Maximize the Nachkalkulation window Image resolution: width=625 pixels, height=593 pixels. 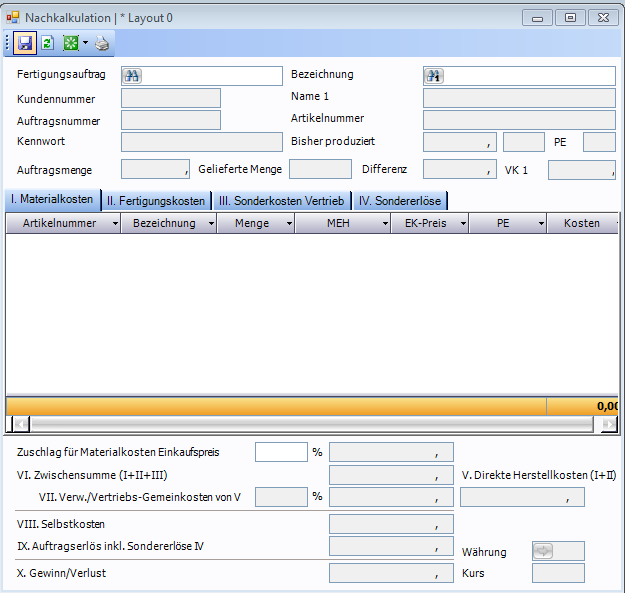[x=570, y=17]
